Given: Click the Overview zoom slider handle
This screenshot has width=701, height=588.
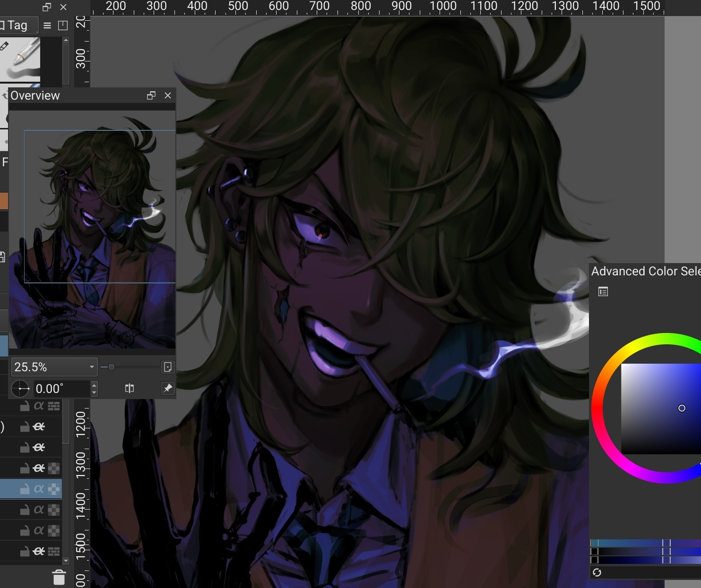Looking at the screenshot, I should click(112, 367).
